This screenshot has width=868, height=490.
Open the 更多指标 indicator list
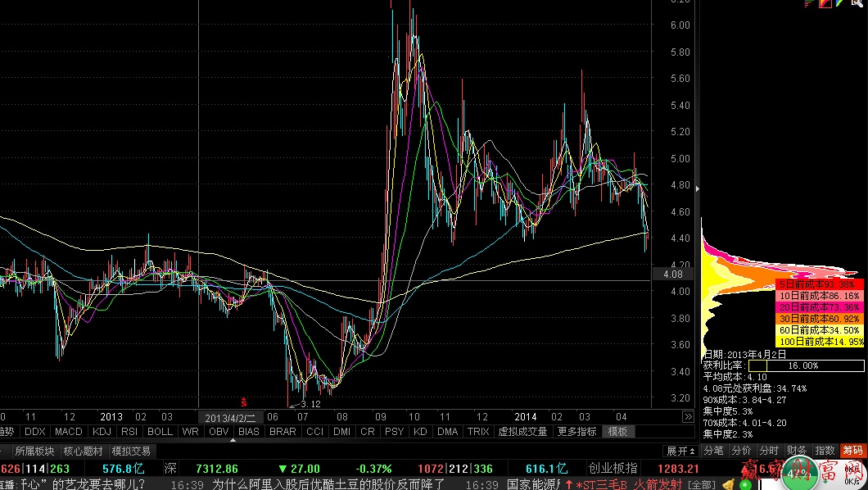[576, 431]
